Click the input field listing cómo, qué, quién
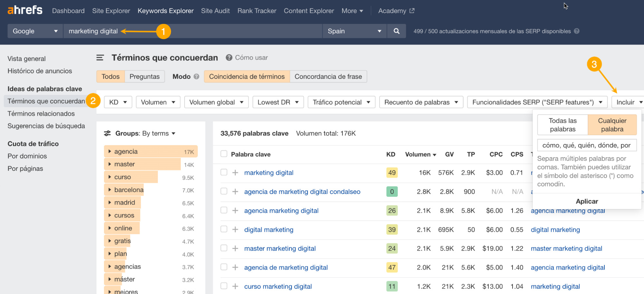 click(587, 145)
